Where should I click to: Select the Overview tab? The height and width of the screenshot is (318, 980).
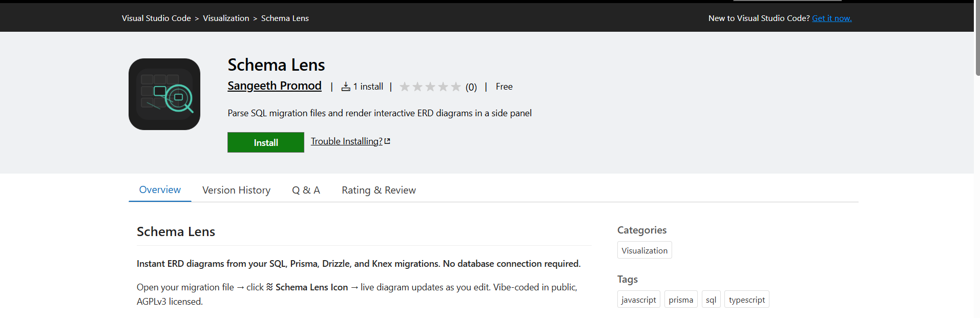pos(160,189)
